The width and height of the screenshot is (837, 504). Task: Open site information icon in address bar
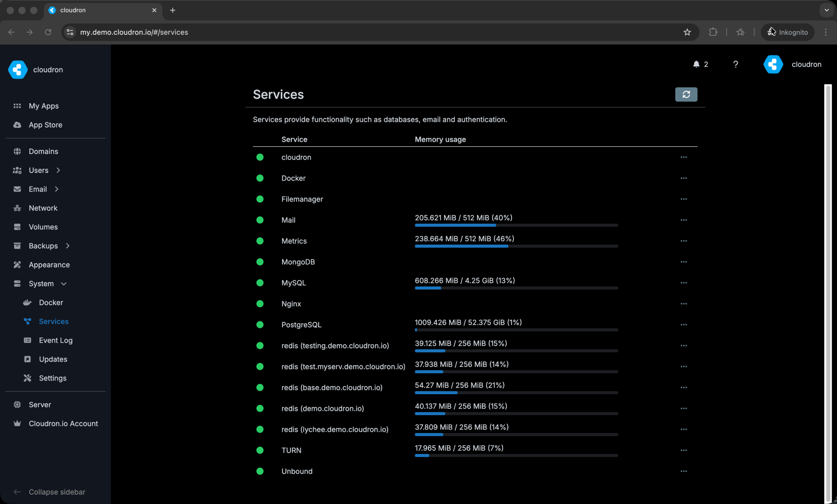70,32
